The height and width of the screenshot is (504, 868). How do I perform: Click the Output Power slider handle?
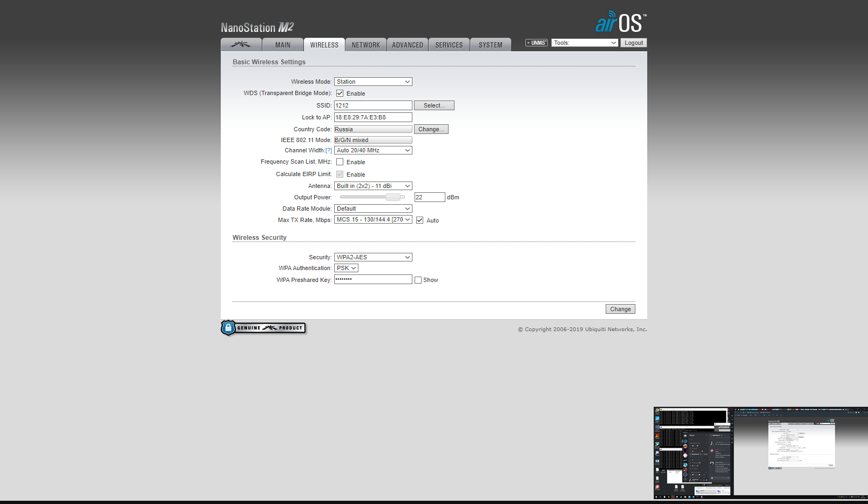click(393, 197)
